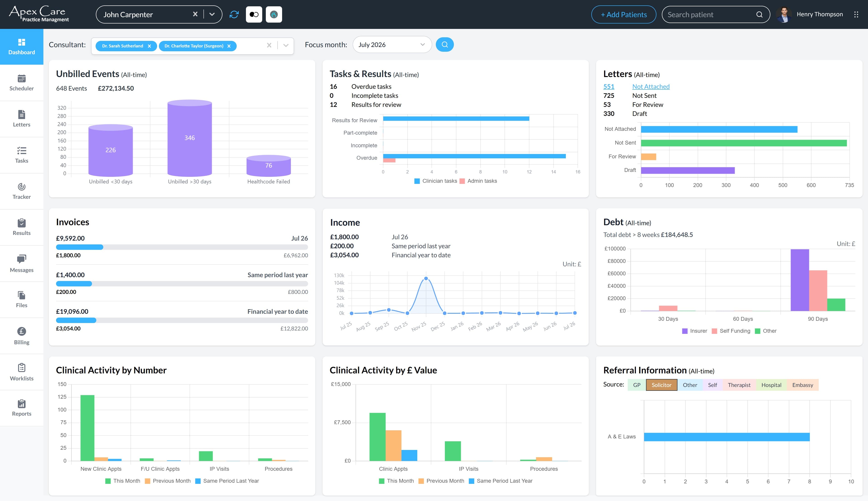Click Henry Thompson's profile avatar
This screenshot has height=501, width=868.
784,14
